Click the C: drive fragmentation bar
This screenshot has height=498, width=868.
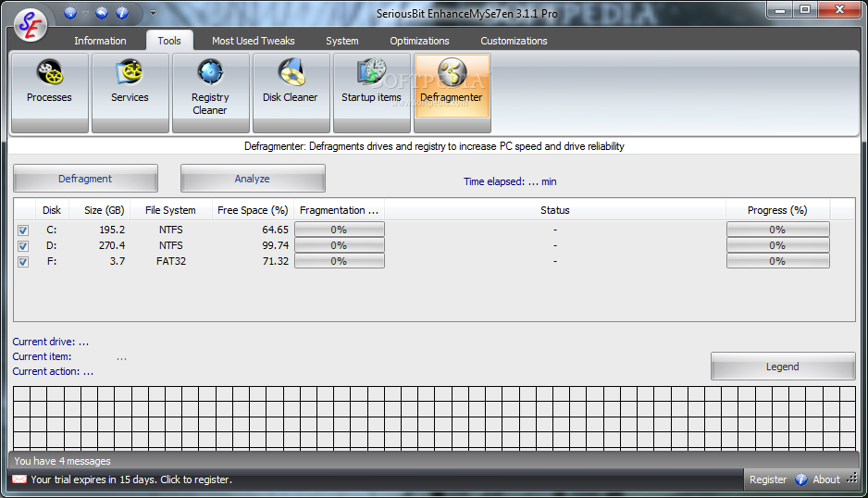[x=340, y=230]
